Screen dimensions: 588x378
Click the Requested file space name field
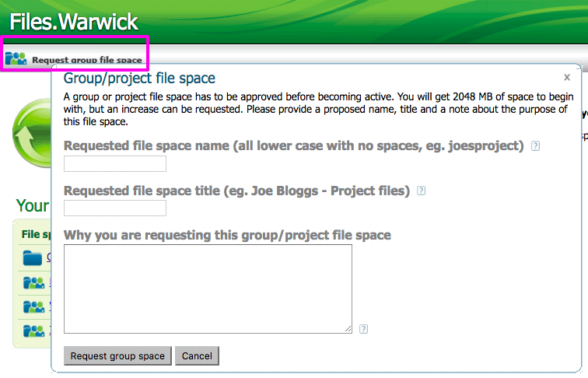coord(115,163)
